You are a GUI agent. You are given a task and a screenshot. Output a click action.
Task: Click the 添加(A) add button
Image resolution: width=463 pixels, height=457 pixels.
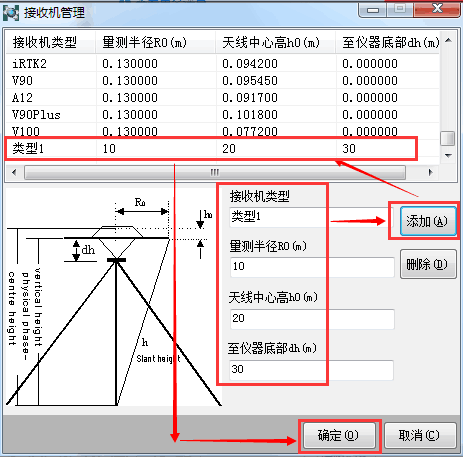coord(428,221)
